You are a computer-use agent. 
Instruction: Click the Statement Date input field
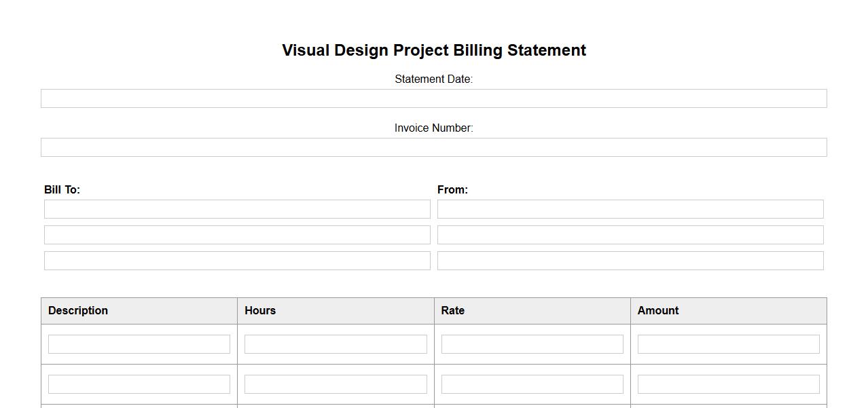(433, 98)
